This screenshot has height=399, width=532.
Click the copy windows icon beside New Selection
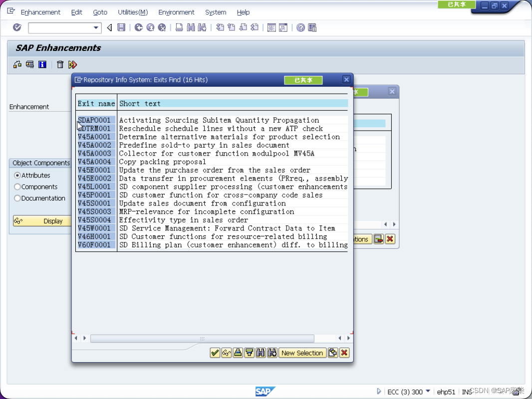coord(333,353)
